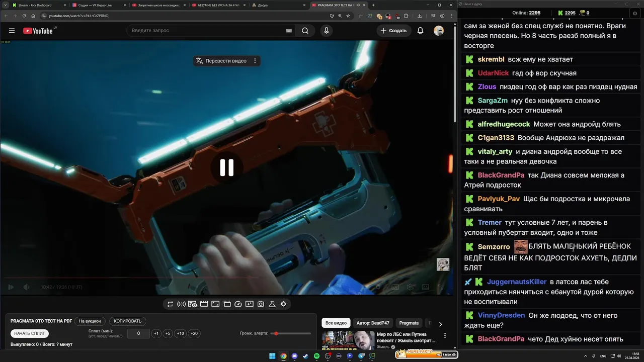644x362 pixels.
Task: Click the video progress bar
Action: click(227, 278)
